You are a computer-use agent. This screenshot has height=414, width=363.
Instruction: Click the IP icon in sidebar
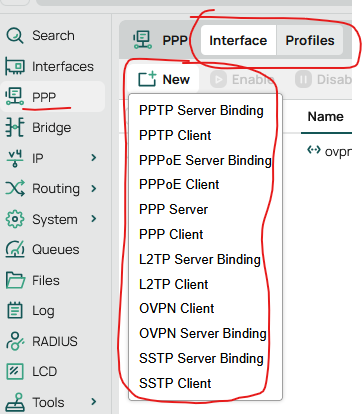click(x=15, y=158)
